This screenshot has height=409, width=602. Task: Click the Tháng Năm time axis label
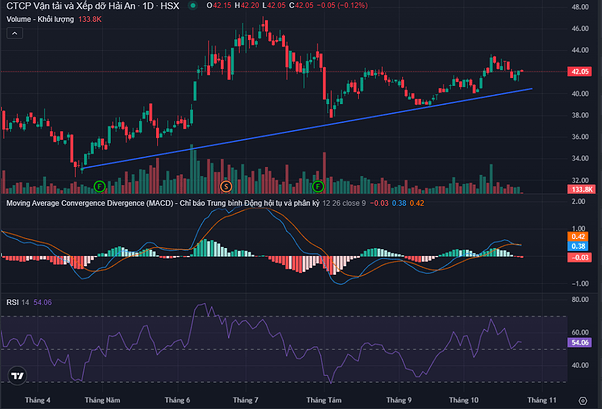[x=103, y=400]
